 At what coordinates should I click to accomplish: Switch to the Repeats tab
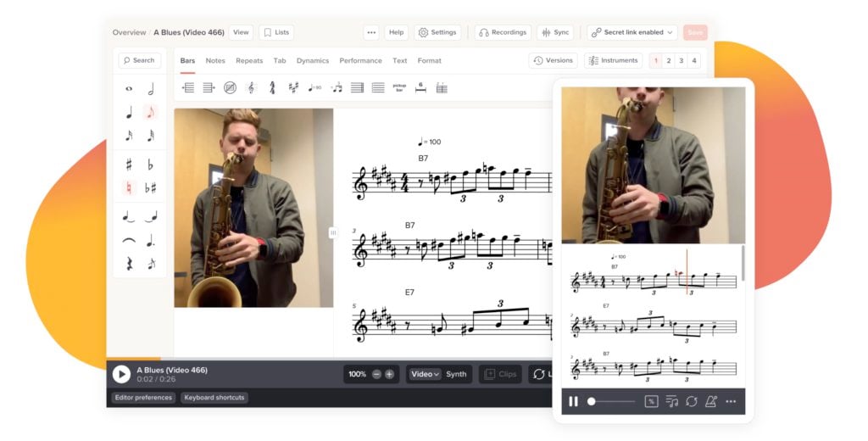coord(249,60)
